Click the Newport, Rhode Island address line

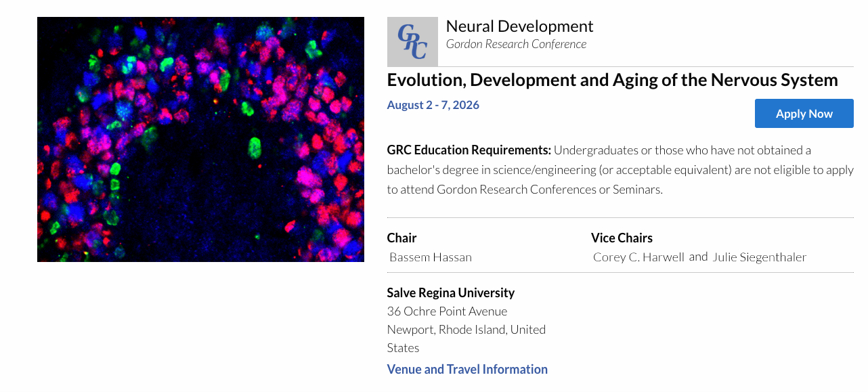(466, 330)
